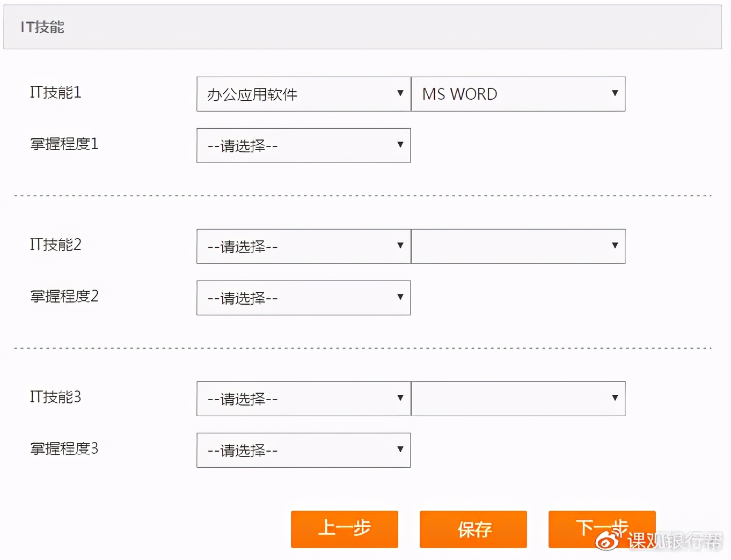Click the dropdown arrow for 掌握程度1

[x=400, y=145]
